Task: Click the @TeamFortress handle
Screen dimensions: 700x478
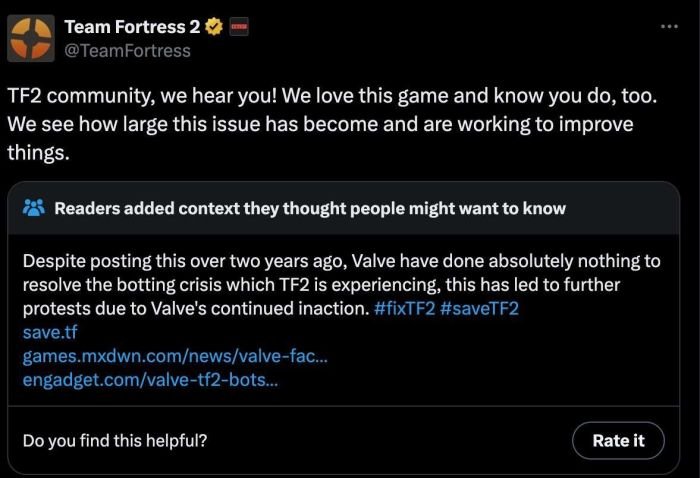Action: (127, 50)
